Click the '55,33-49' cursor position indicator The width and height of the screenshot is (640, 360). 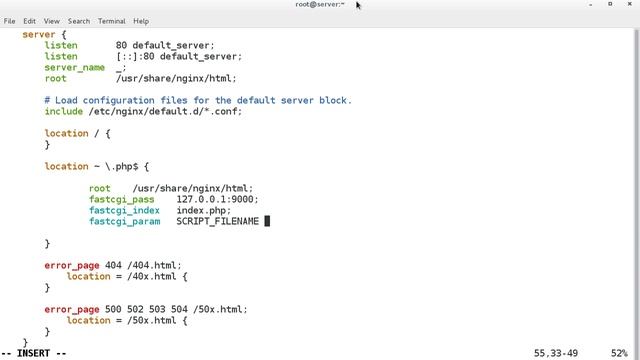point(556,353)
